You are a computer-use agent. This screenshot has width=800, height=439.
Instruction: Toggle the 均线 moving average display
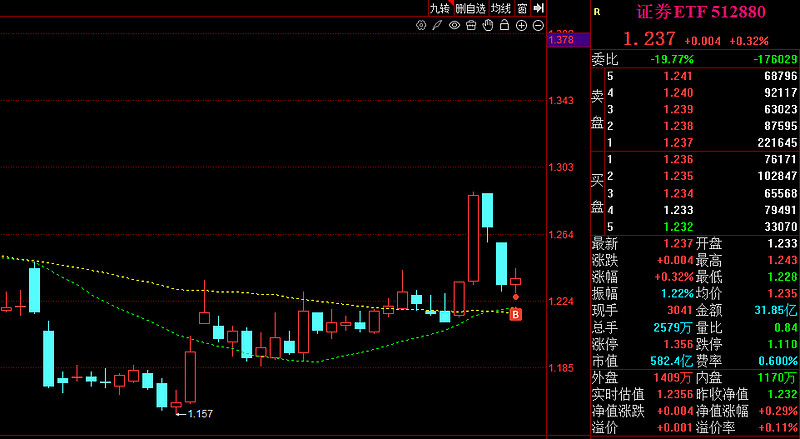pos(501,8)
